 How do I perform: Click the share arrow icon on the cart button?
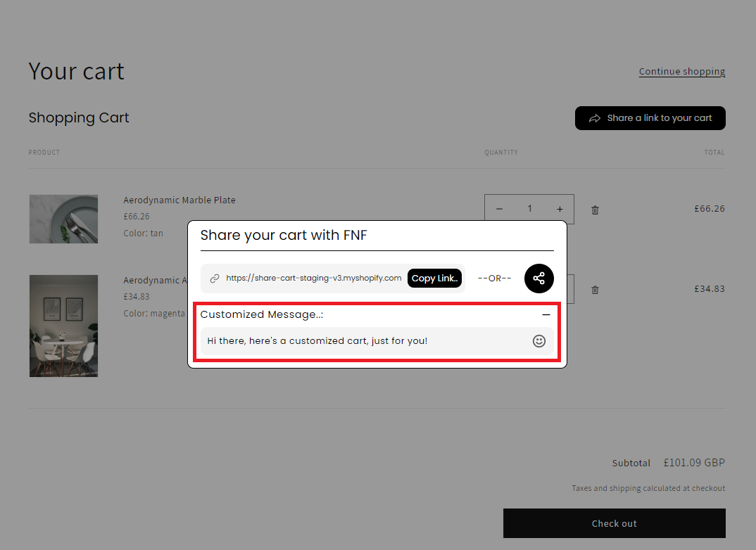point(596,117)
